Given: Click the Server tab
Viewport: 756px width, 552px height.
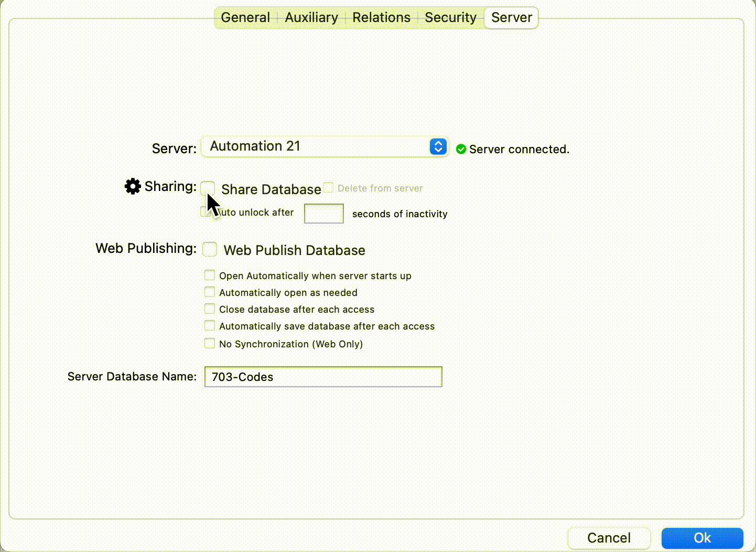Looking at the screenshot, I should point(512,18).
